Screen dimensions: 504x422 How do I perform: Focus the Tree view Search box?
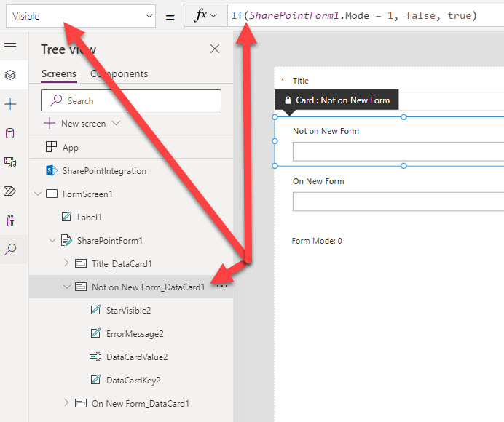131,100
